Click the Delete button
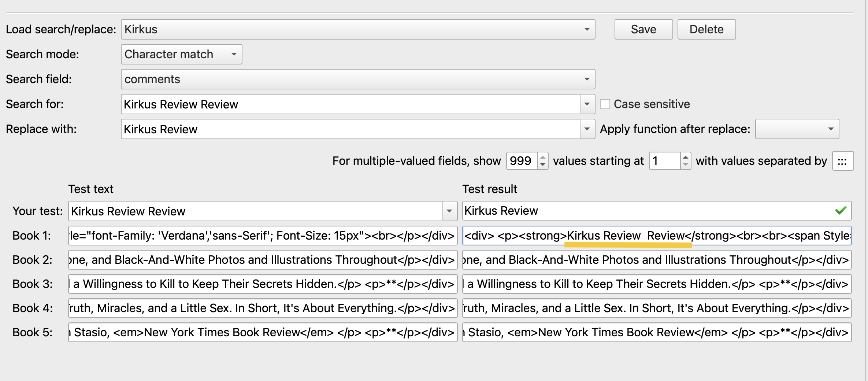The image size is (868, 381). pos(706,29)
